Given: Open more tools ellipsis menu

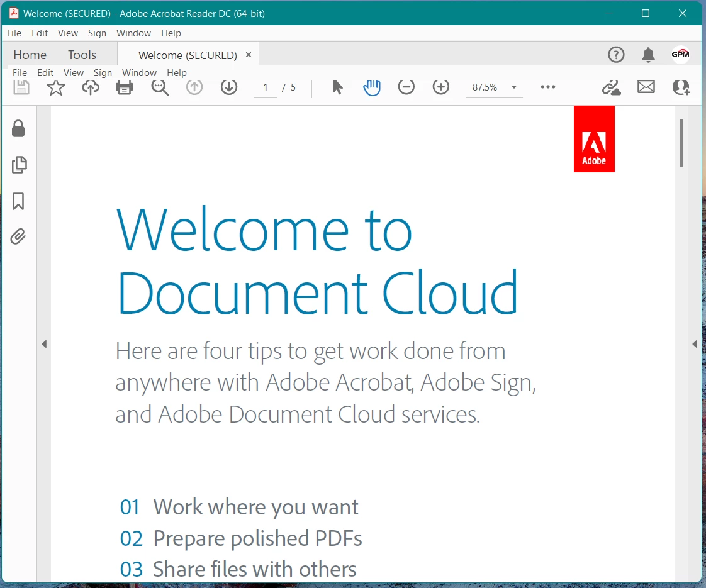Looking at the screenshot, I should 548,87.
